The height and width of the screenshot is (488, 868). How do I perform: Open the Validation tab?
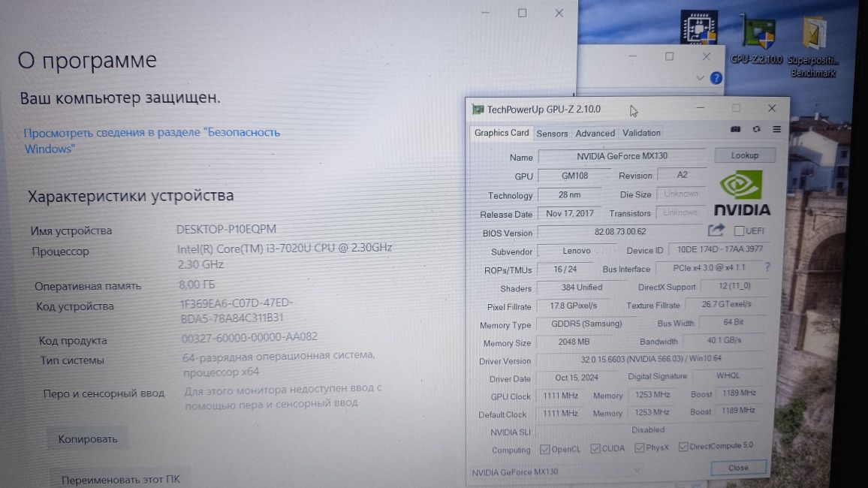(x=641, y=133)
